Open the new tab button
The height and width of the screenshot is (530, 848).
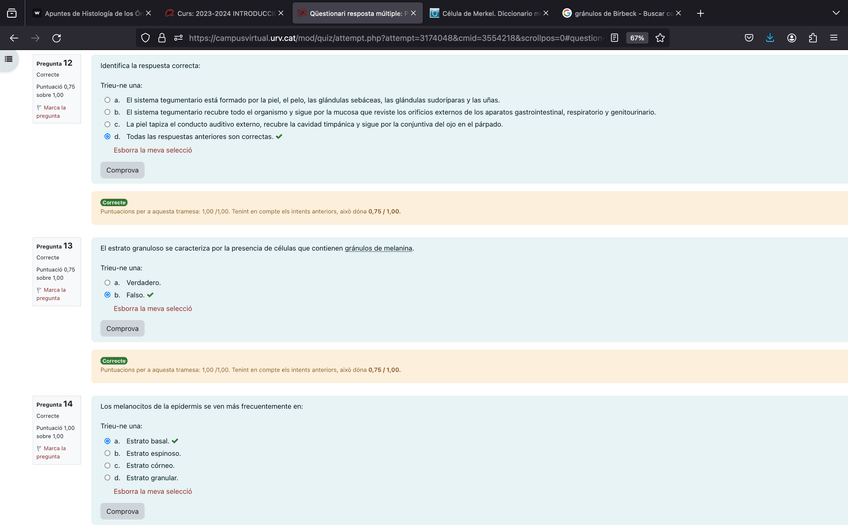[700, 13]
